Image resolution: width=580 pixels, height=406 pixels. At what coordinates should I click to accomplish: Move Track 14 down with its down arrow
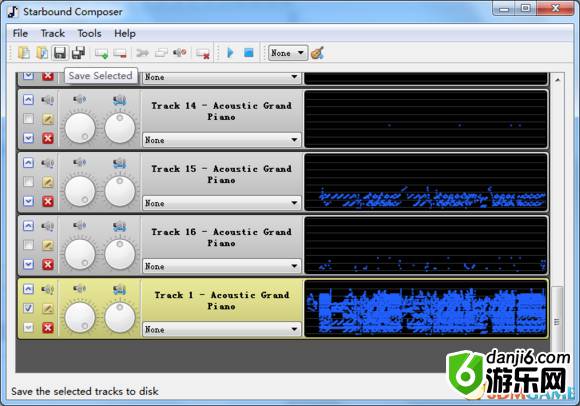(28, 138)
